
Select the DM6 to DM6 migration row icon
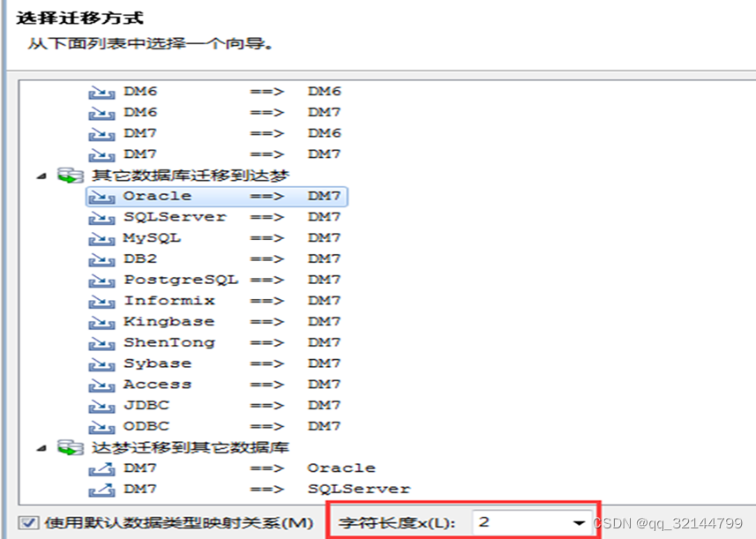(x=101, y=92)
